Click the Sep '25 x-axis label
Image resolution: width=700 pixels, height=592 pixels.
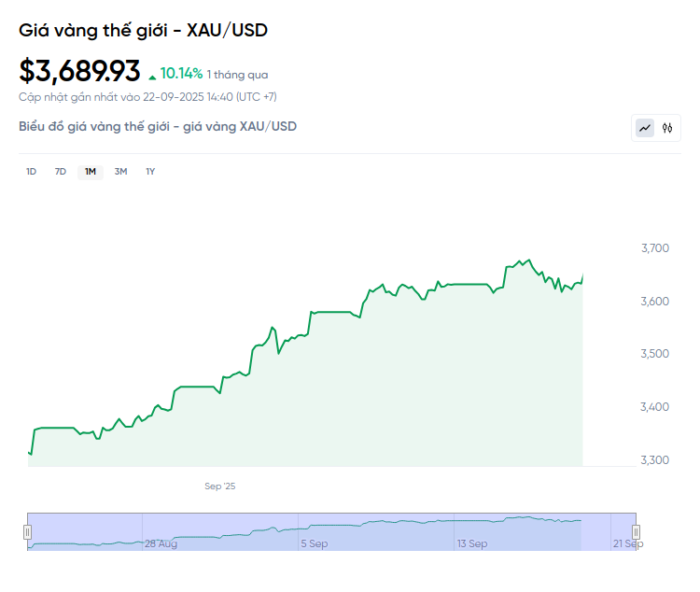click(x=220, y=486)
